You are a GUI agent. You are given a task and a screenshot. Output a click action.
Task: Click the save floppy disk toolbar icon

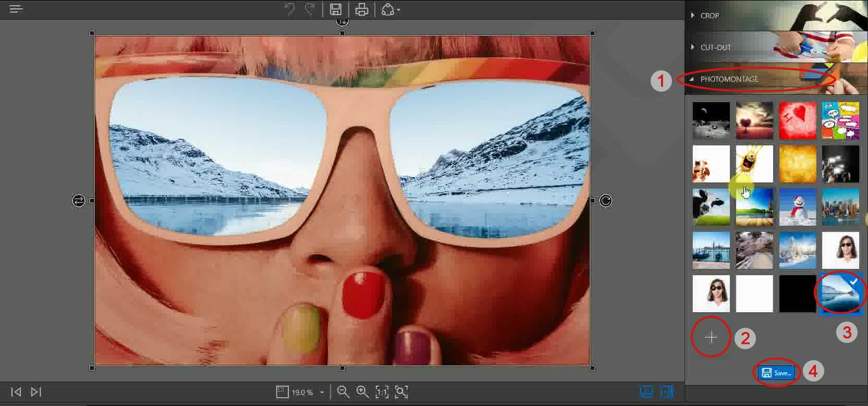[x=336, y=9]
